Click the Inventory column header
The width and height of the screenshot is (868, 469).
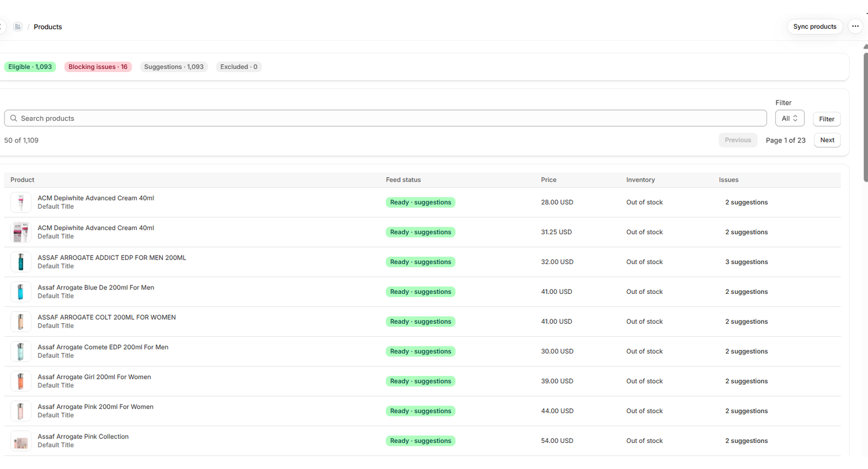[641, 180]
